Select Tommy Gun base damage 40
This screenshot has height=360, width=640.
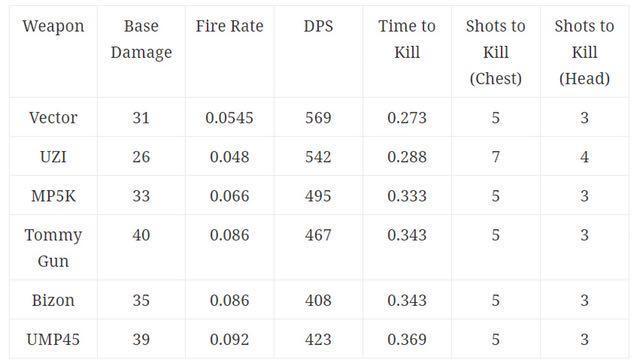click(141, 235)
